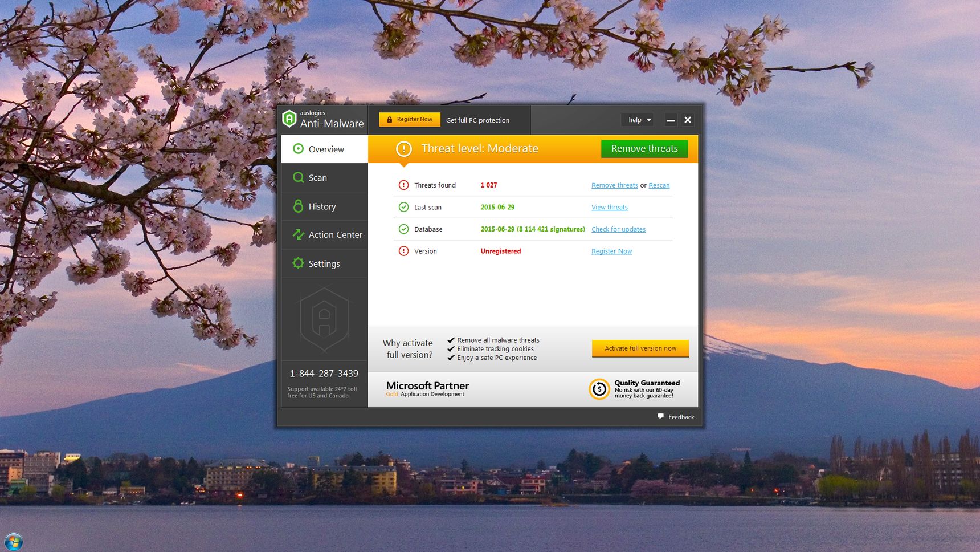
Task: Click the green Remove threats button
Action: 644,149
